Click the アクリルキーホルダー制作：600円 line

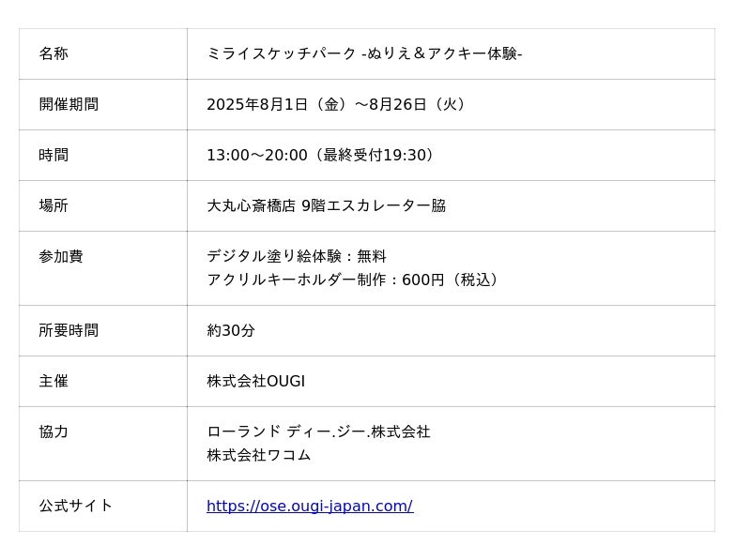(356, 280)
